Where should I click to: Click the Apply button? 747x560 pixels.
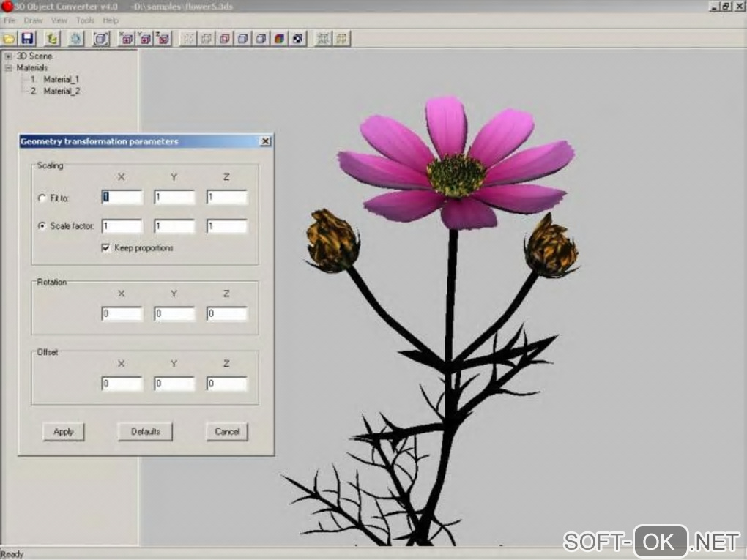pyautogui.click(x=64, y=431)
